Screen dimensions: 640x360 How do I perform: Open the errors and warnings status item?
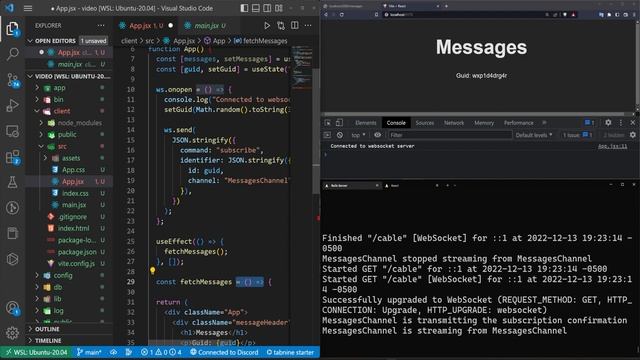(161, 352)
